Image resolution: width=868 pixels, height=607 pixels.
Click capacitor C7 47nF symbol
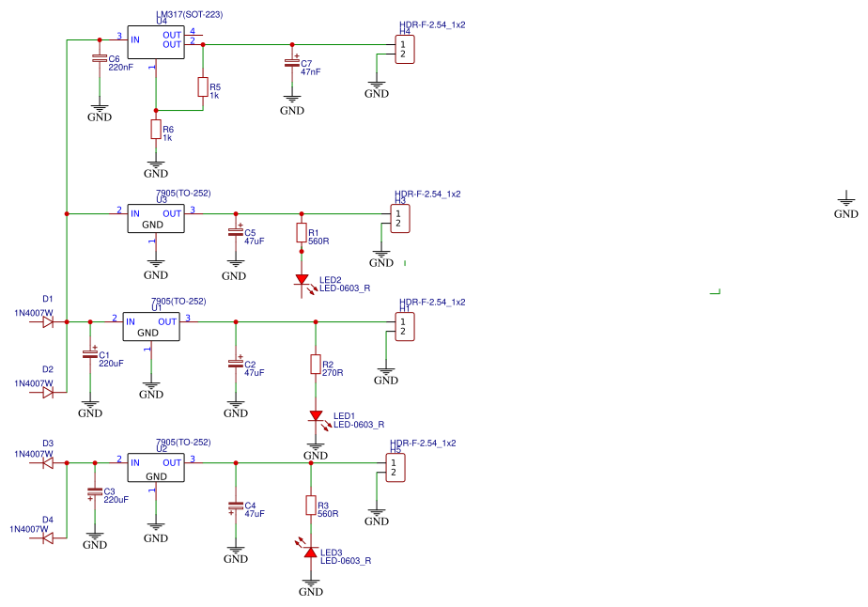click(x=292, y=62)
